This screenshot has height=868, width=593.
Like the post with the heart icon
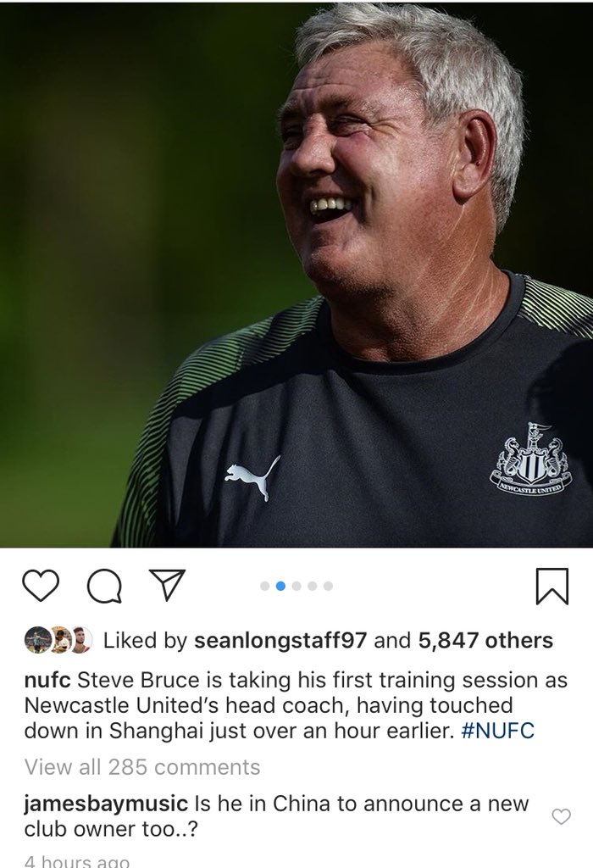pos(41,586)
